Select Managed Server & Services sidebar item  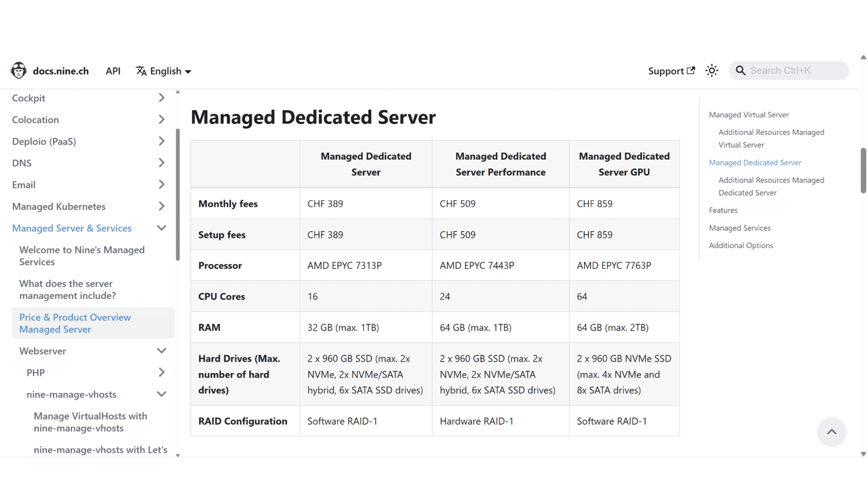(72, 228)
